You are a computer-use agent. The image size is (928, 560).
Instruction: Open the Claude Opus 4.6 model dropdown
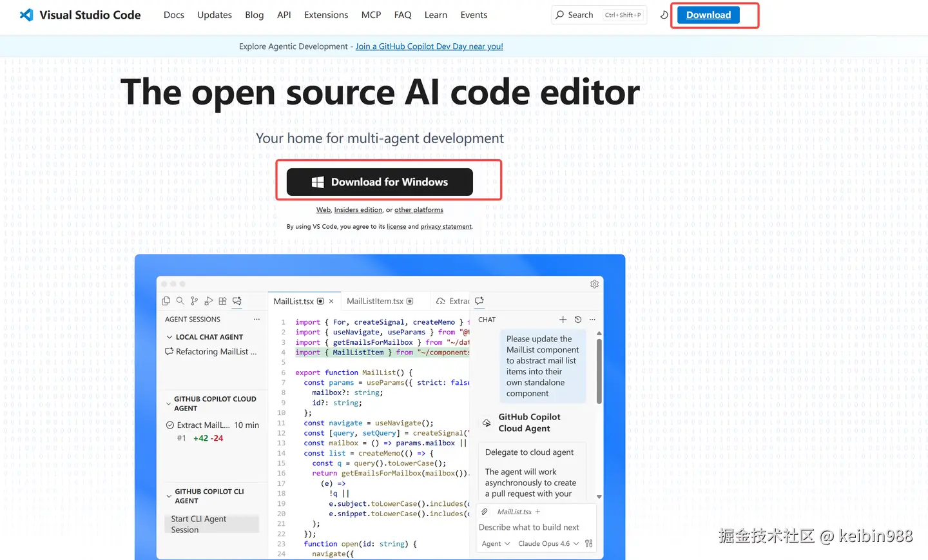coord(548,544)
